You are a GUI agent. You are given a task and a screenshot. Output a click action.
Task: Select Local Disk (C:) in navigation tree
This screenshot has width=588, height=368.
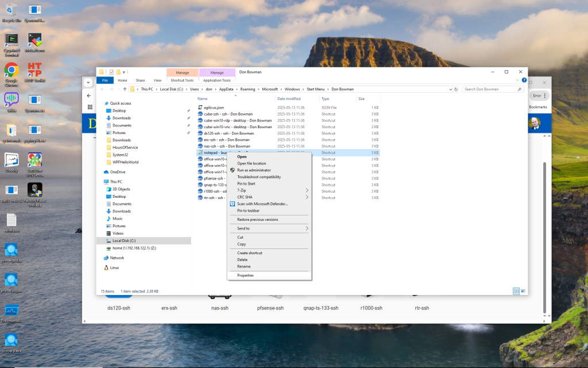[124, 240]
